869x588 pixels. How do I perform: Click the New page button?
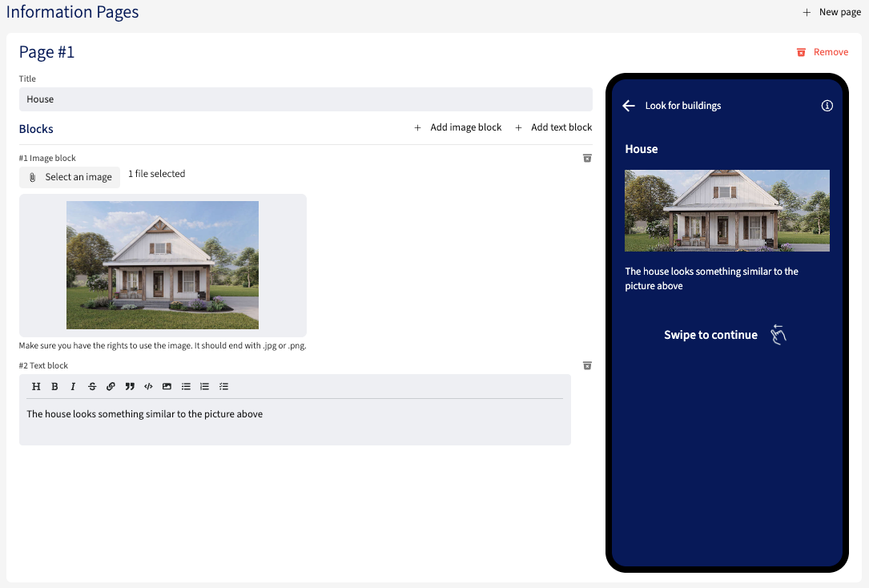point(831,12)
